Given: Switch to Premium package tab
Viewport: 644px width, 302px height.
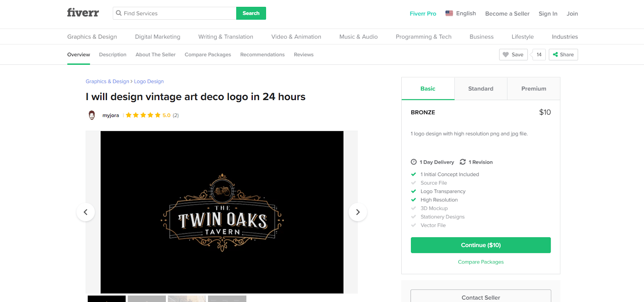Looking at the screenshot, I should (x=534, y=88).
